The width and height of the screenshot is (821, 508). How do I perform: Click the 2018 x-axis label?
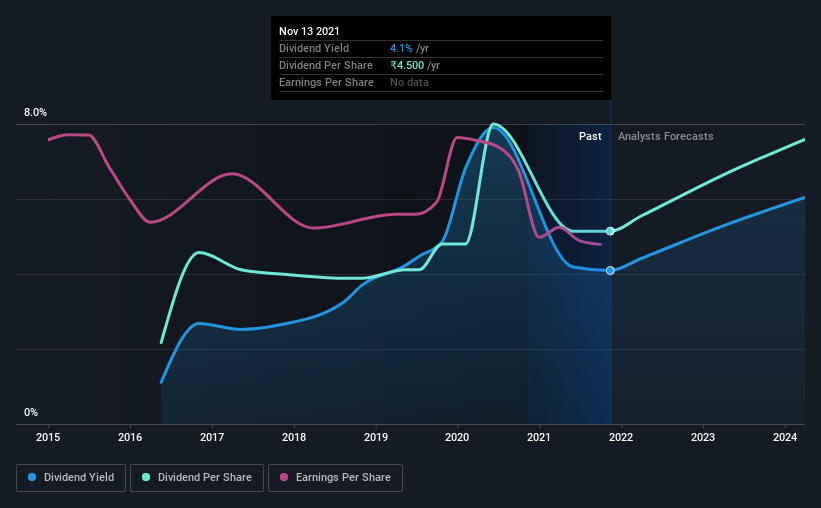pos(294,437)
